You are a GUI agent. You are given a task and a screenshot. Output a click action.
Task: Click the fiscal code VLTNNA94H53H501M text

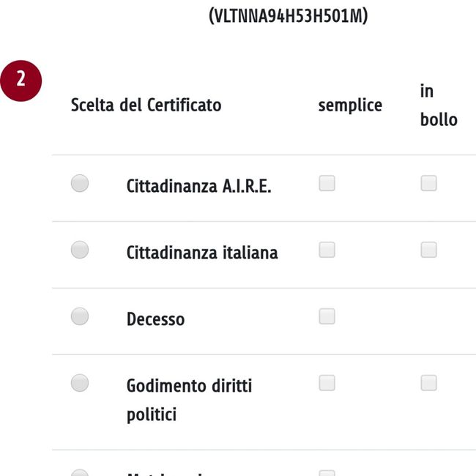(x=288, y=15)
